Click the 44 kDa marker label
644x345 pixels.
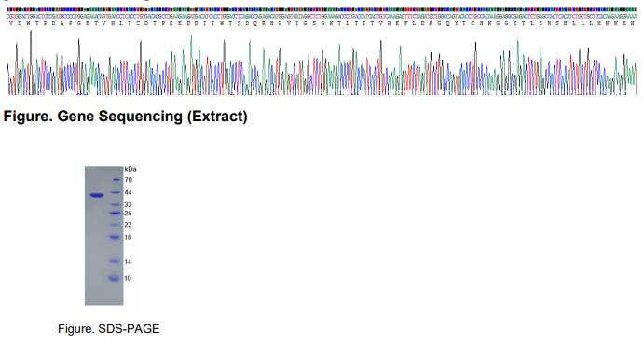pyautogui.click(x=128, y=192)
